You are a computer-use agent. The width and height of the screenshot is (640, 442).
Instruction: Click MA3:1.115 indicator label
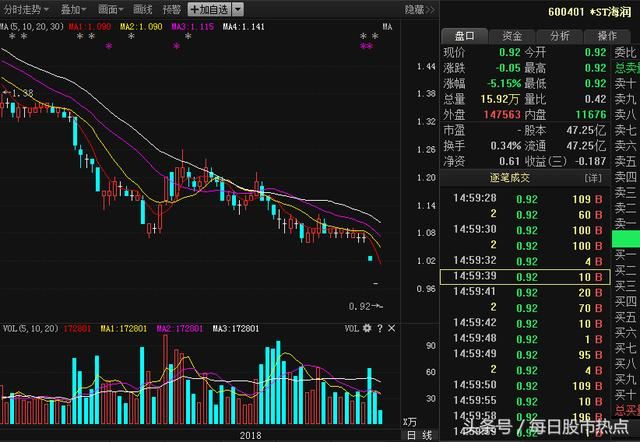[x=193, y=27]
